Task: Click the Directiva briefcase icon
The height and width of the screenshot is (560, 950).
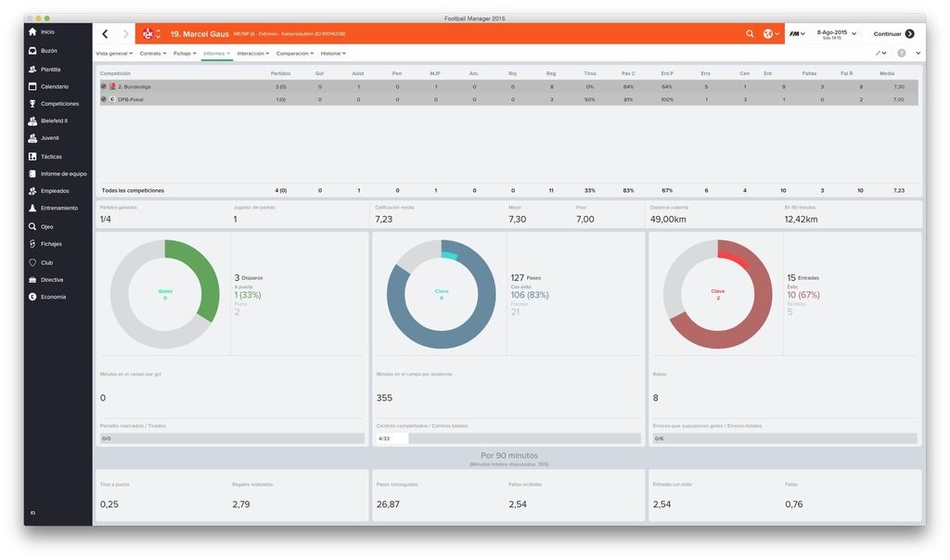Action: tap(32, 280)
